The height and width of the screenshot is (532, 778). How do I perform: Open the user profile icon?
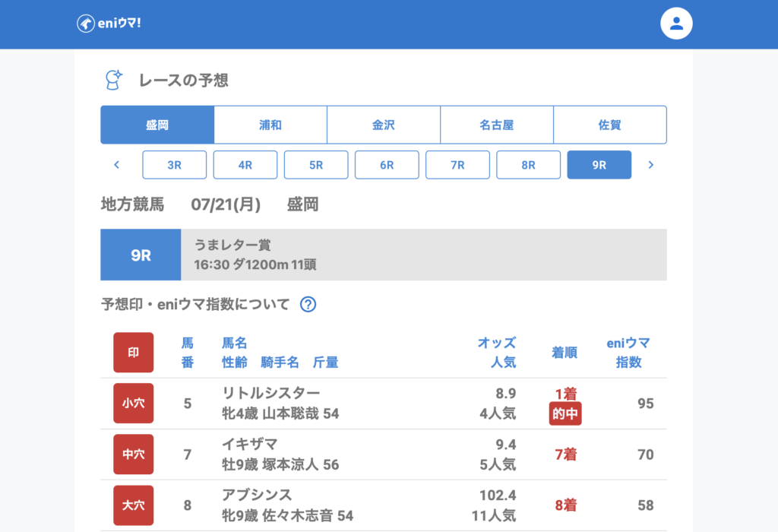coord(676,24)
